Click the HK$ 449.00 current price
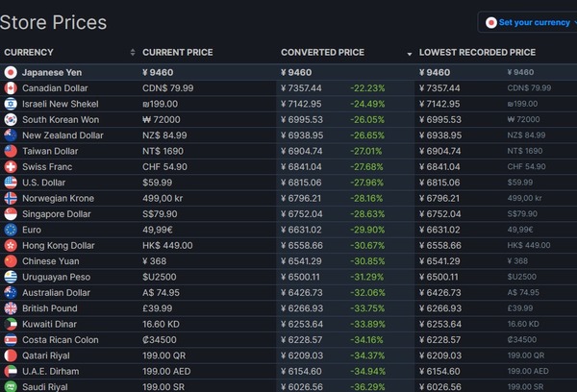Screen dimensions: 577x392 pyautogui.click(x=167, y=245)
